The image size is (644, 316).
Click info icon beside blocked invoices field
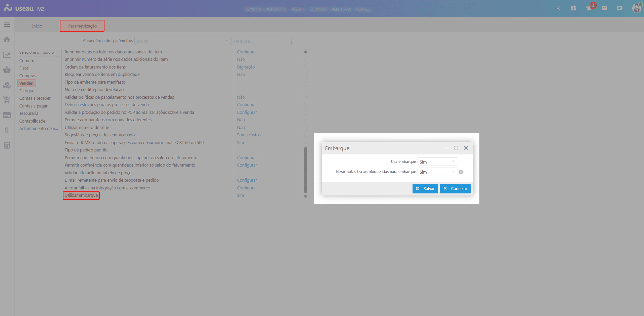pos(461,172)
